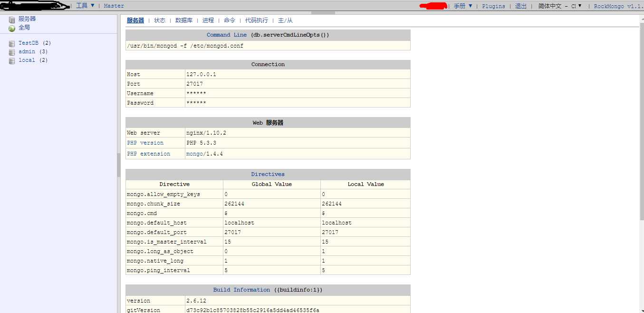Viewport: 644px width, 313px height.
Task: Click the Port value 27017 in Connection
Action: pyautogui.click(x=194, y=84)
